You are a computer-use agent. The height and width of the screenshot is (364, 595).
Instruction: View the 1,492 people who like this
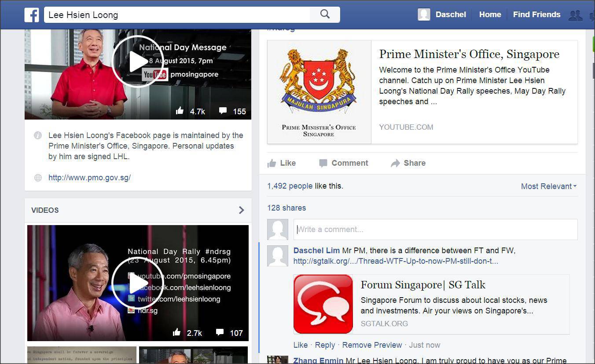pyautogui.click(x=290, y=186)
